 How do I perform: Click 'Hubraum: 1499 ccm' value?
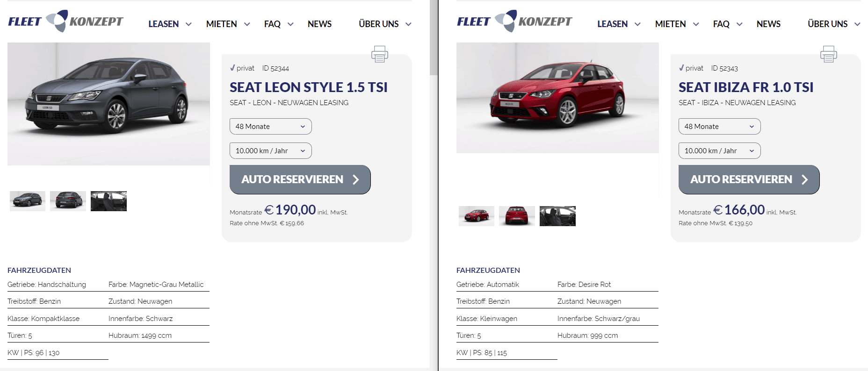[x=140, y=335]
